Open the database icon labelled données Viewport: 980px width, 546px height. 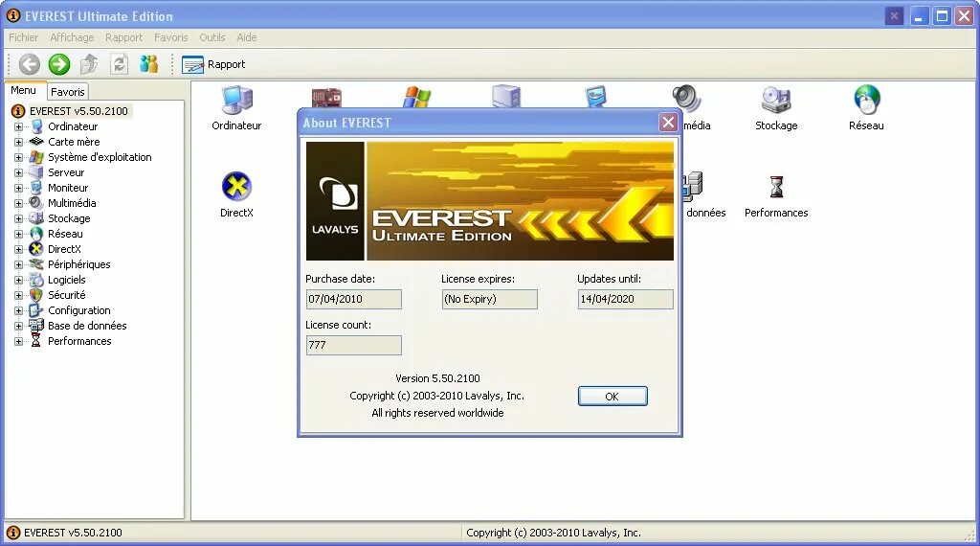point(693,187)
